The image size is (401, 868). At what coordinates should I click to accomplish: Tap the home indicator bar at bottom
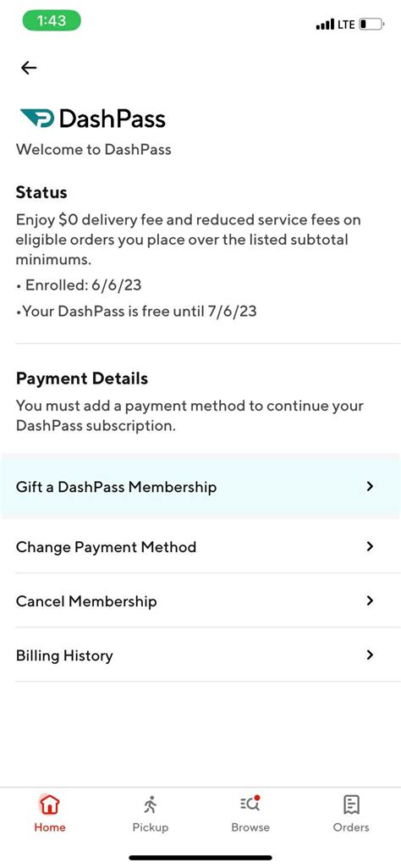click(x=200, y=858)
